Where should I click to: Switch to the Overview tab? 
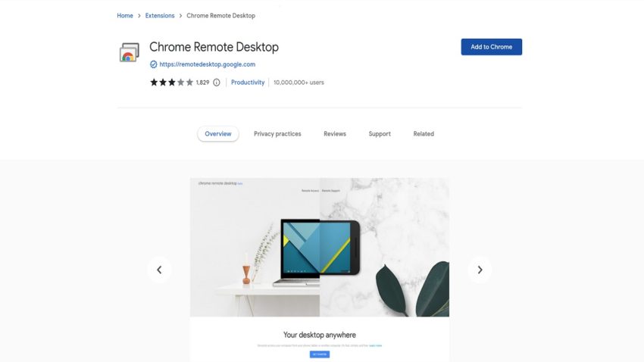pos(218,134)
